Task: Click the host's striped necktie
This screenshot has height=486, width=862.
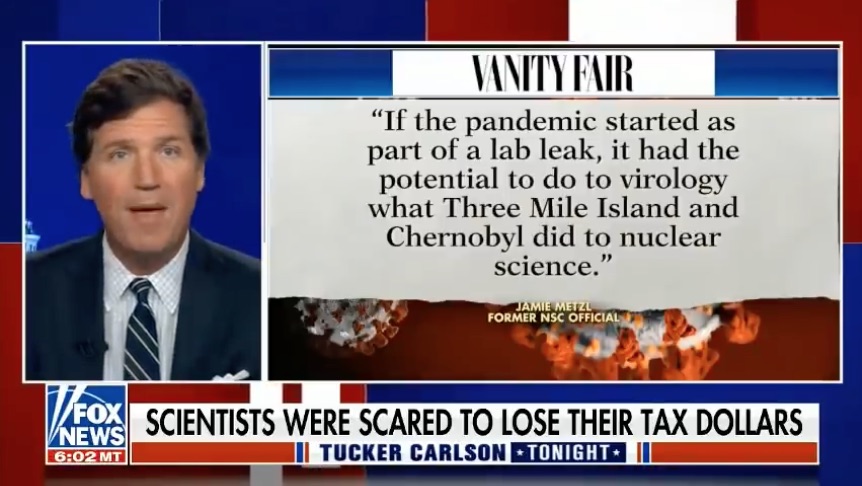Action: [x=142, y=329]
